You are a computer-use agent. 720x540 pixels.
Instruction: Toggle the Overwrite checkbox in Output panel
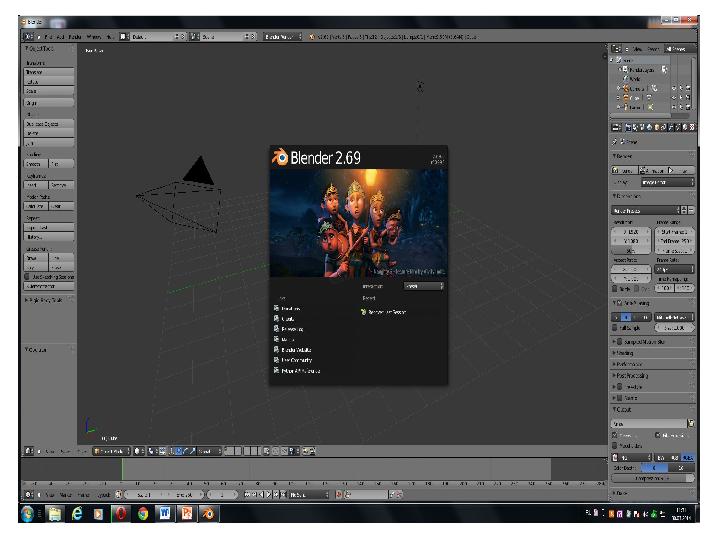(616, 436)
